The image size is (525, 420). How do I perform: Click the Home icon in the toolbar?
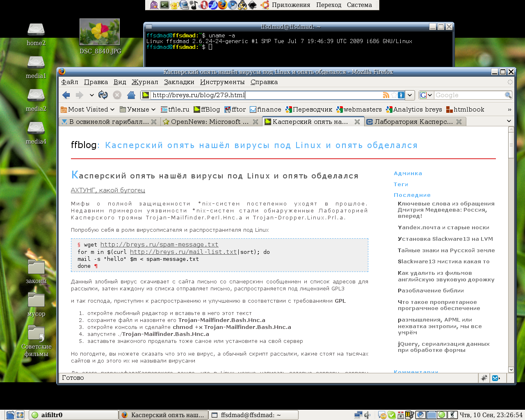[x=131, y=95]
